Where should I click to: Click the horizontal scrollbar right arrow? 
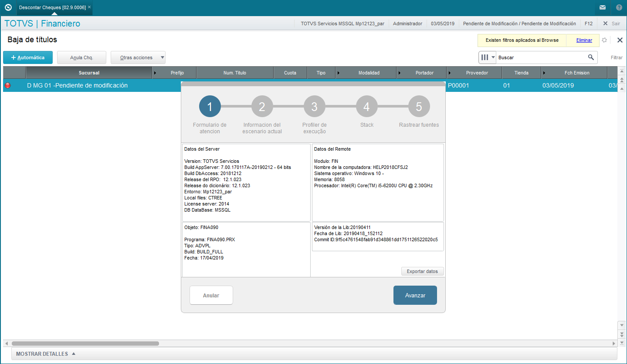tap(614, 344)
